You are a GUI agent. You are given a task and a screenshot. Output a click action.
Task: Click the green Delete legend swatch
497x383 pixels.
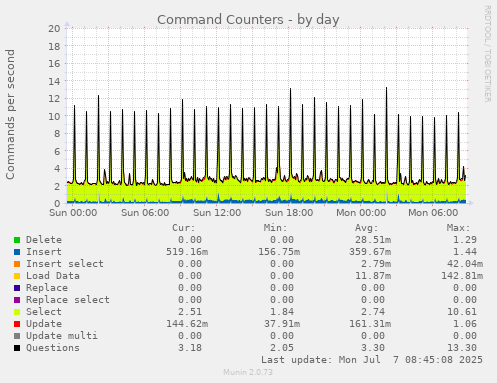tap(17, 240)
